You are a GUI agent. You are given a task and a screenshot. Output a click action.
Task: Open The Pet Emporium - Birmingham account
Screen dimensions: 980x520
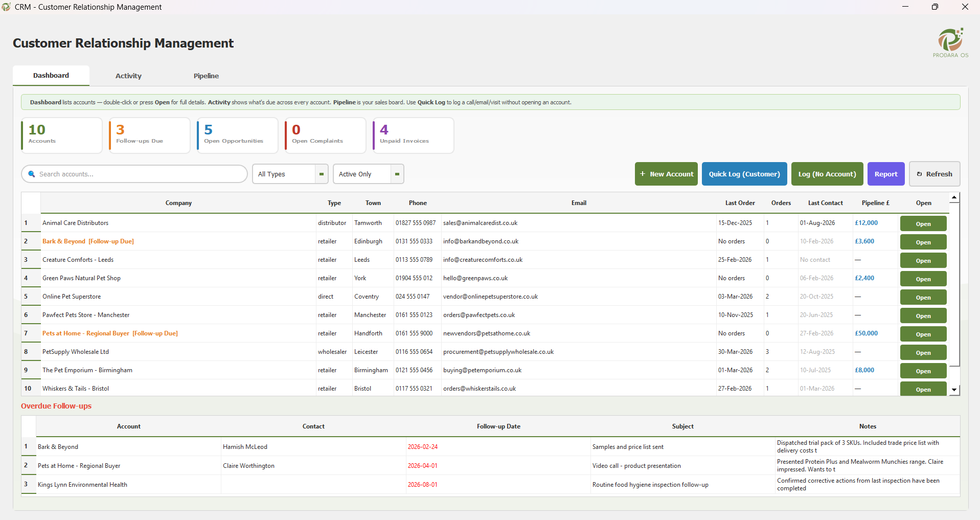click(x=923, y=371)
